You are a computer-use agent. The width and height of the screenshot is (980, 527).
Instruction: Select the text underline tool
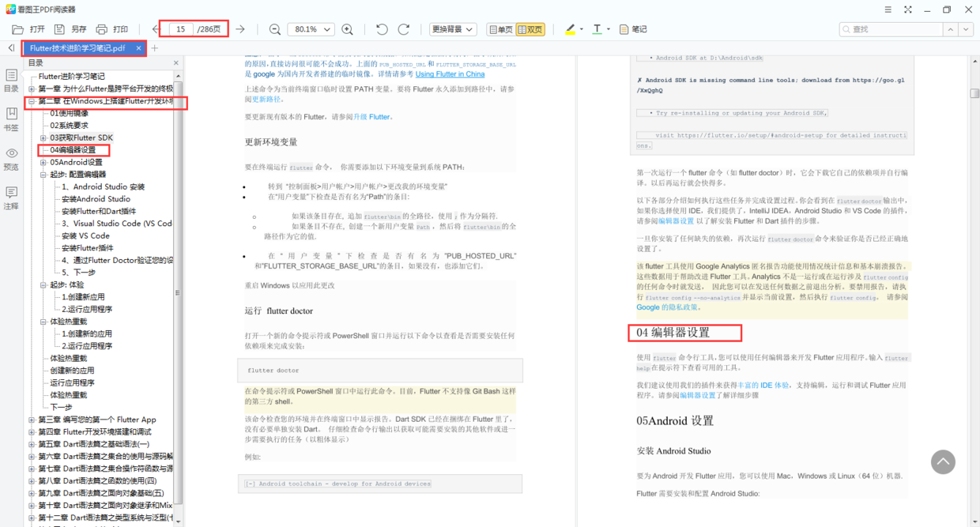[x=597, y=29]
